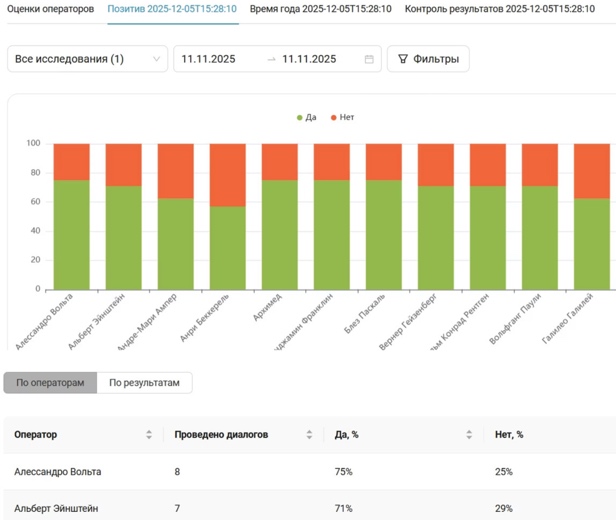Switch to the Время года tab

coord(321,9)
